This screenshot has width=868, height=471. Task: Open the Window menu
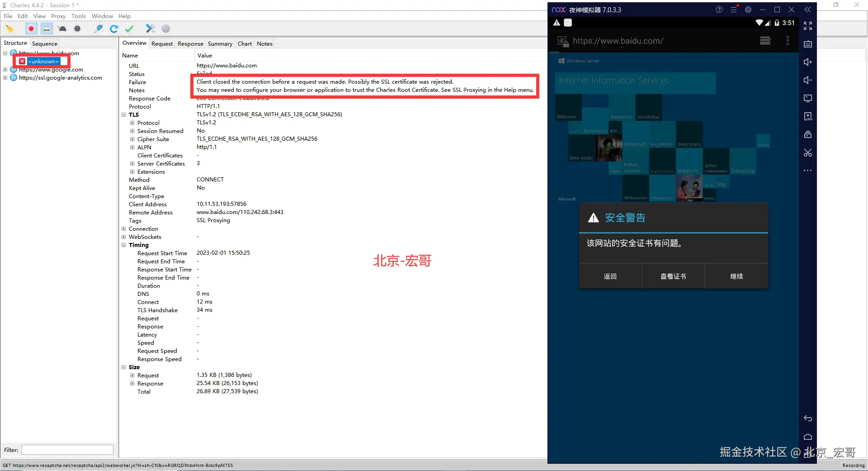pos(102,16)
